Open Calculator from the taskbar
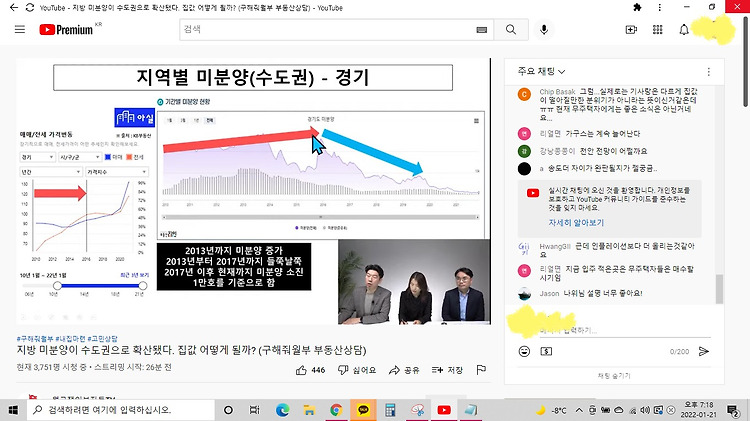Image resolution: width=750 pixels, height=421 pixels. point(390,410)
